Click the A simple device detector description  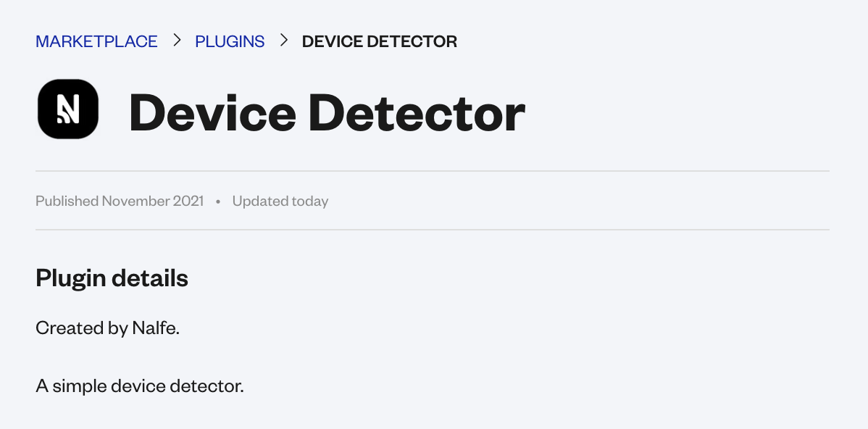pyautogui.click(x=140, y=386)
